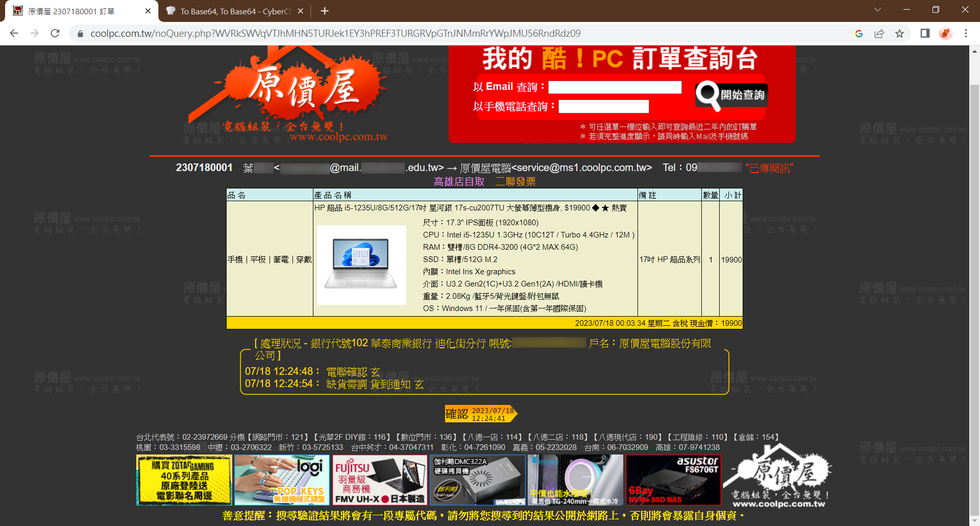This screenshot has height=526, width=980.
Task: Open the browser profile avatar
Action: tap(945, 33)
